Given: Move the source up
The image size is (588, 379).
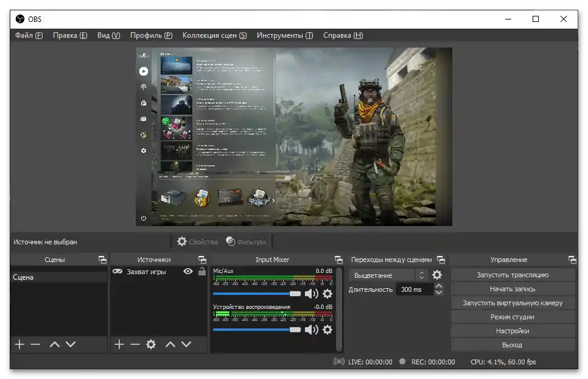Looking at the screenshot, I should [x=170, y=344].
